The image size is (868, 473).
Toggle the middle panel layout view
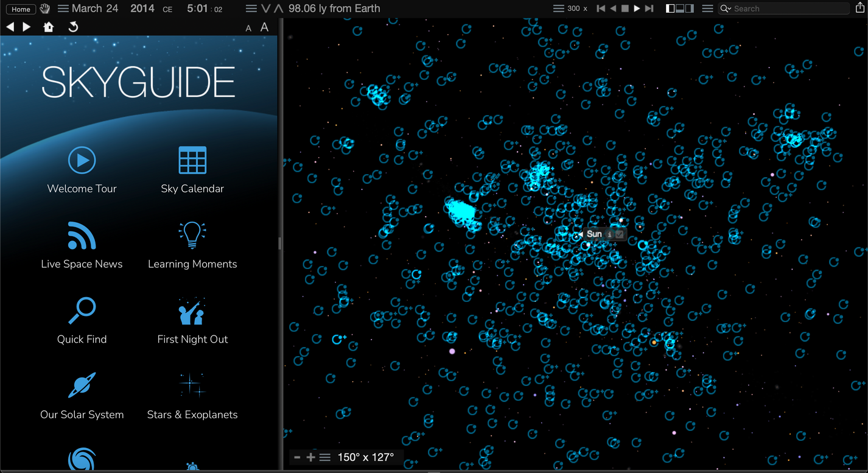tap(680, 8)
